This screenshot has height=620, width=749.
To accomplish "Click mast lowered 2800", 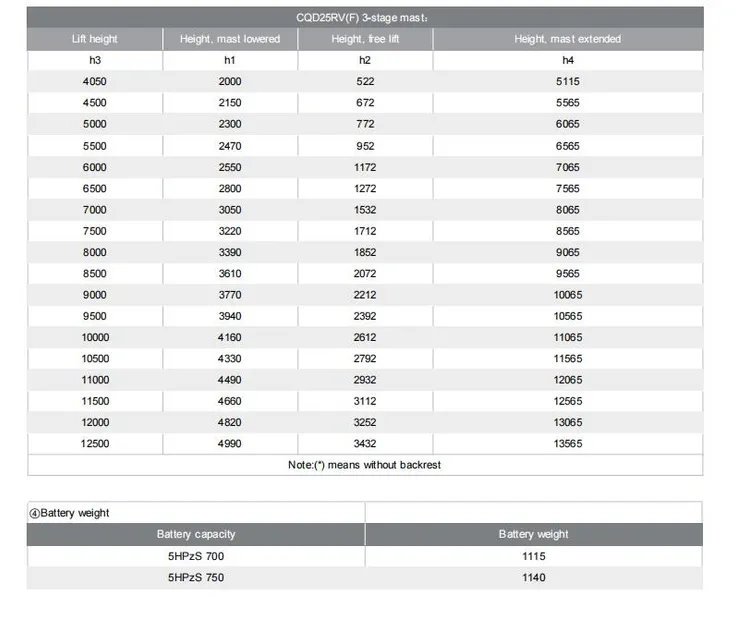I will [230, 189].
